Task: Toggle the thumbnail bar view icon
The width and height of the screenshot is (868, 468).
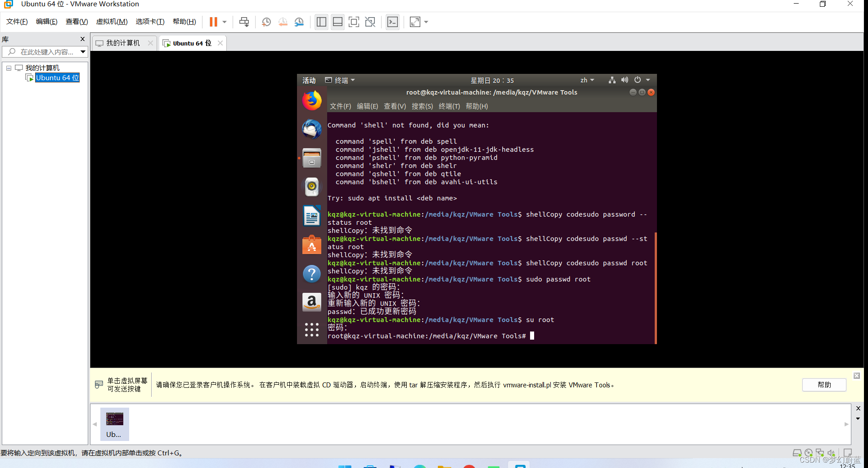Action: click(337, 22)
